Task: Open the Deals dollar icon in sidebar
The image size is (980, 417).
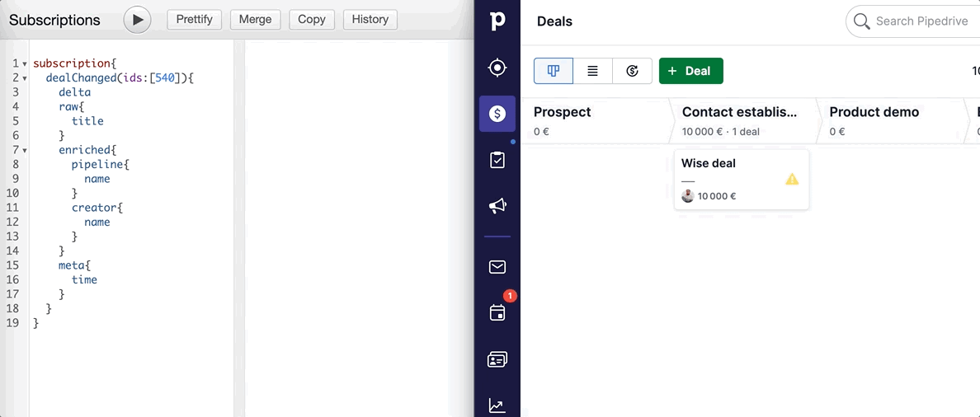Action: (x=497, y=114)
